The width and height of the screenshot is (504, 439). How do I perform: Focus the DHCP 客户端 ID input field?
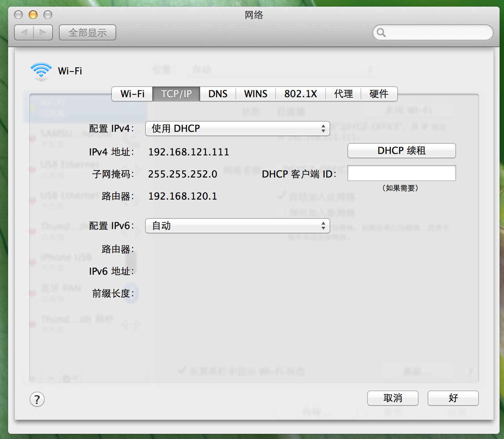pyautogui.click(x=402, y=173)
